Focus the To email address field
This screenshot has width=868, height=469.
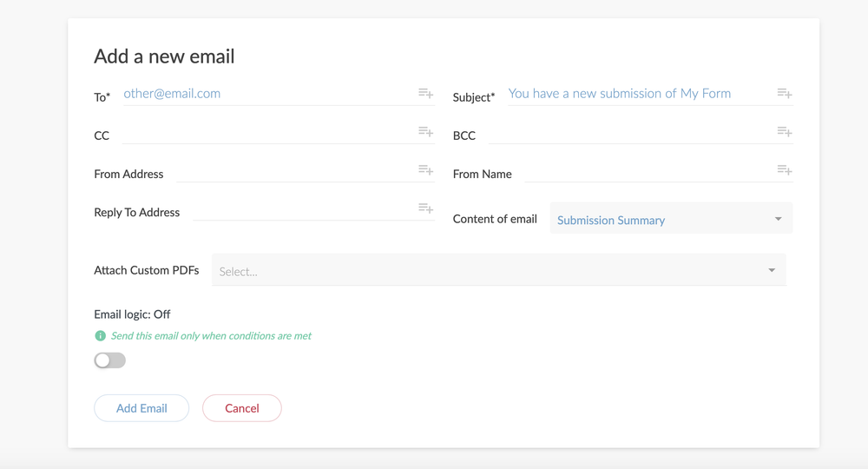tap(270, 94)
